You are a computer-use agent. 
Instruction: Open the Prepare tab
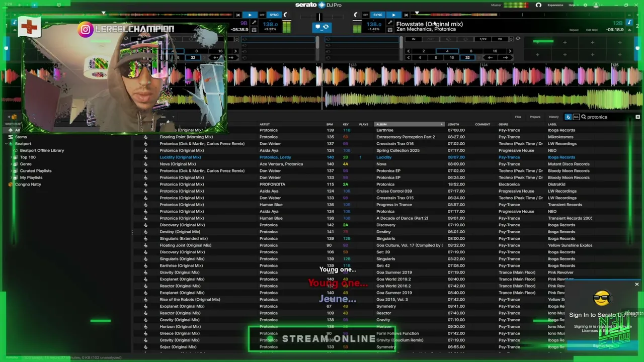point(535,117)
